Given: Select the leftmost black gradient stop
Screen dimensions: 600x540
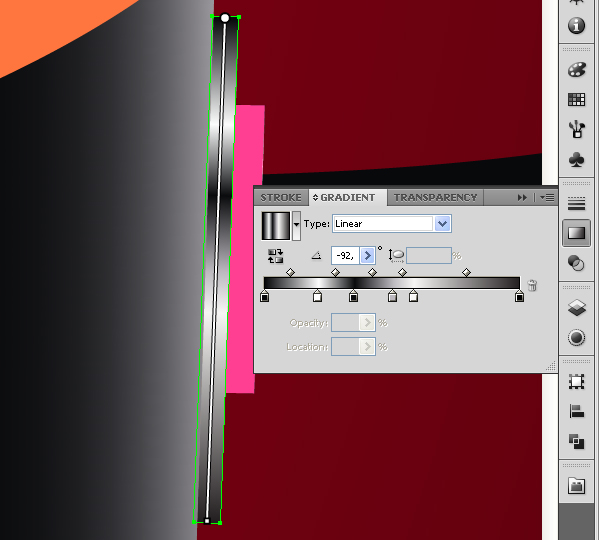Looking at the screenshot, I should (264, 297).
